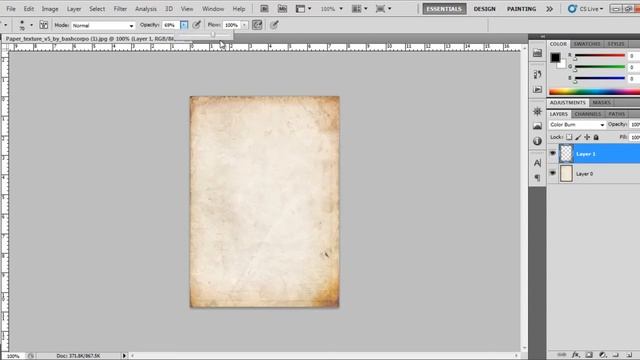The image size is (640, 360).
Task: Click the Flow value field
Action: click(231, 25)
